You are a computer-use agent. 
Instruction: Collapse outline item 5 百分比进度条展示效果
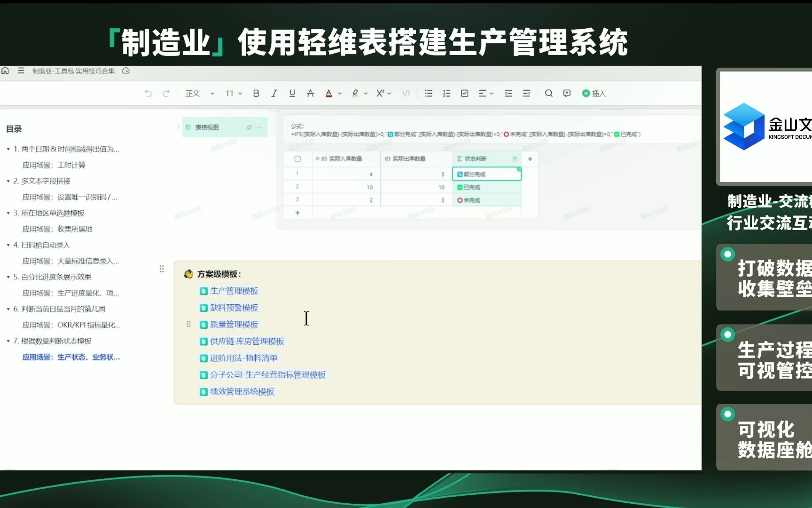tap(8, 277)
